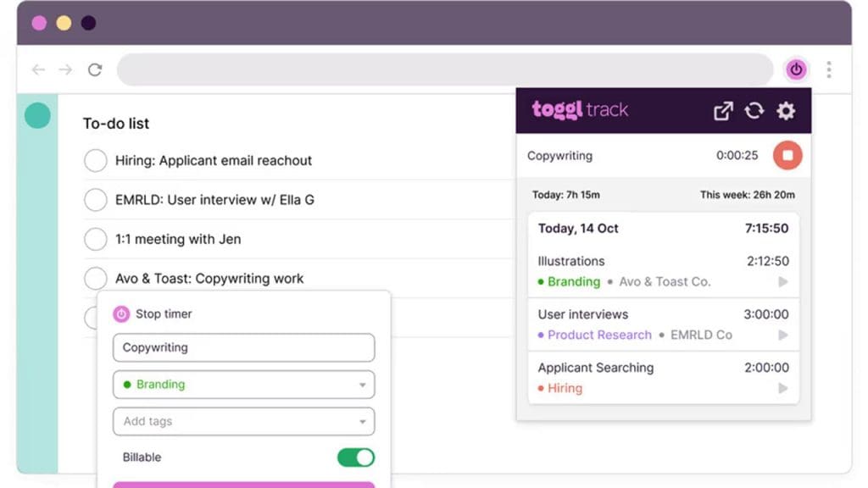Screen dimensions: 868x488
Task: Open the browser three-dot menu
Action: click(x=828, y=69)
